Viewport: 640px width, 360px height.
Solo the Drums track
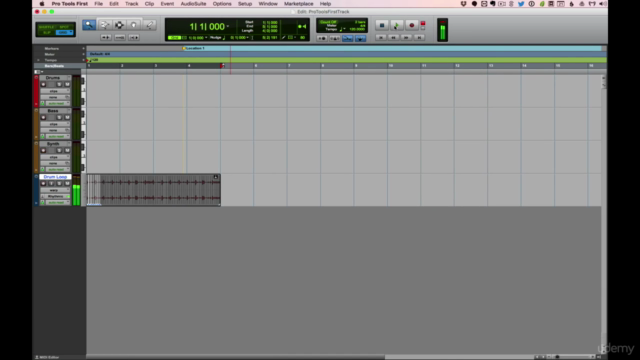point(59,84)
